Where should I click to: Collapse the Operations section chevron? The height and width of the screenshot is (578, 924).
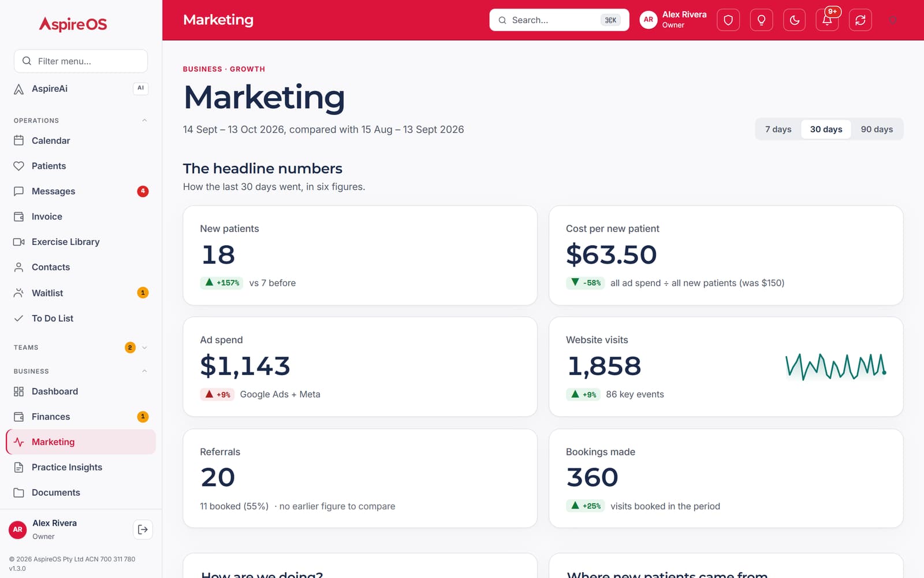pos(144,120)
